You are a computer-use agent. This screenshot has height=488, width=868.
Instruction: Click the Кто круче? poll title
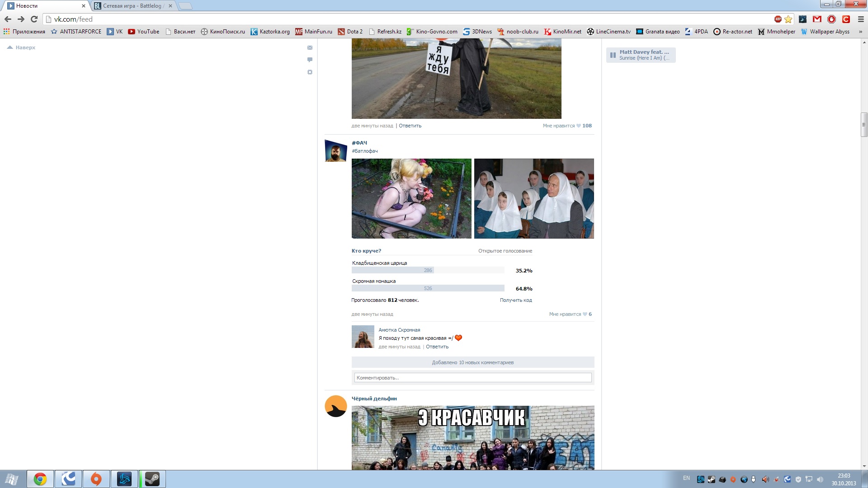[x=367, y=251]
